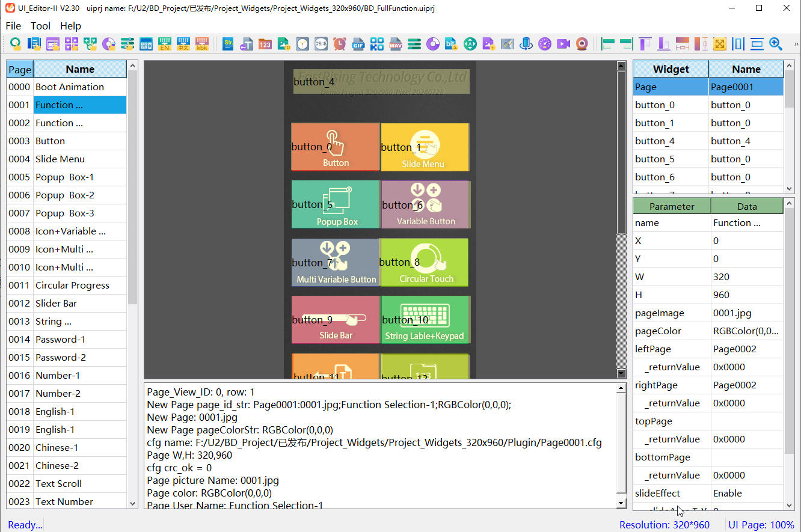Viewport: 801px width, 532px height.
Task: Select button_1 row in Widget list
Action: point(708,123)
